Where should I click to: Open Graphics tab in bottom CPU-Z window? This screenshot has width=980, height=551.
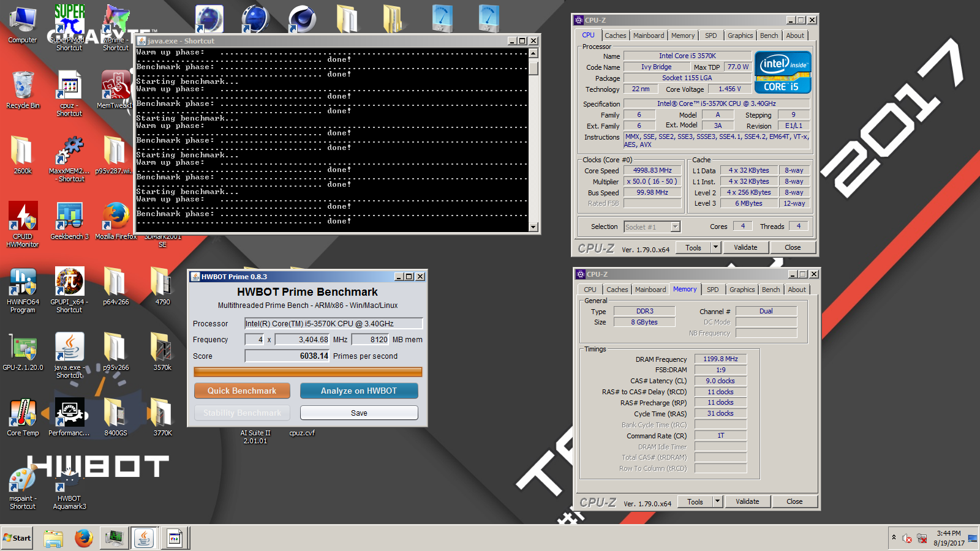coord(742,290)
